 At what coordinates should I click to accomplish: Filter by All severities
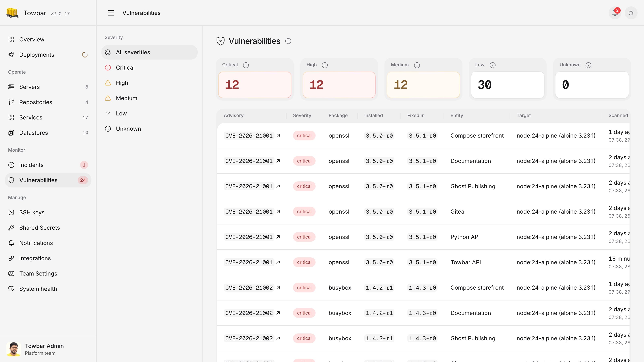click(x=149, y=52)
